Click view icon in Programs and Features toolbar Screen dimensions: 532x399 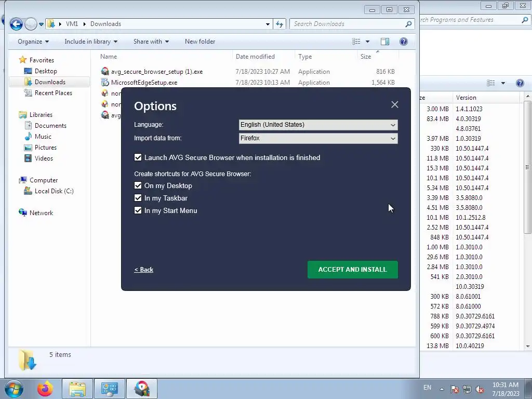click(490, 83)
